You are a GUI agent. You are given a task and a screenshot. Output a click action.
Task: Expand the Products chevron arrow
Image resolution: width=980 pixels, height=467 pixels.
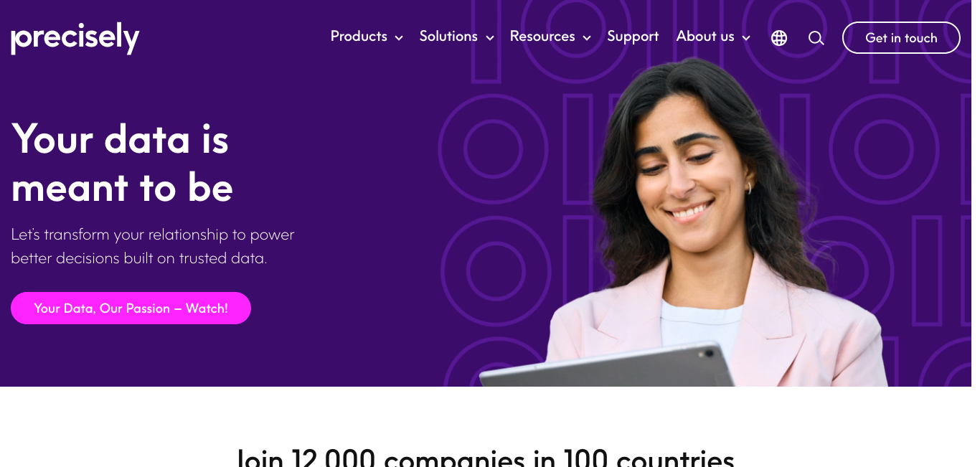point(399,38)
